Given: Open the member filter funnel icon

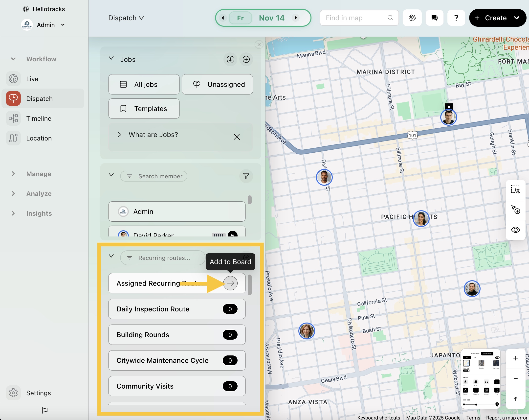Looking at the screenshot, I should pyautogui.click(x=246, y=176).
